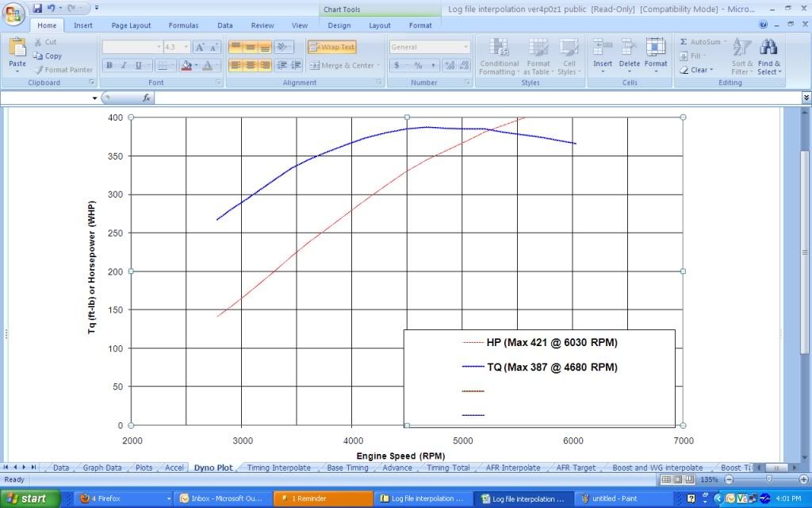Click the Office button logo
This screenshot has height=508, width=812.
click(x=14, y=14)
